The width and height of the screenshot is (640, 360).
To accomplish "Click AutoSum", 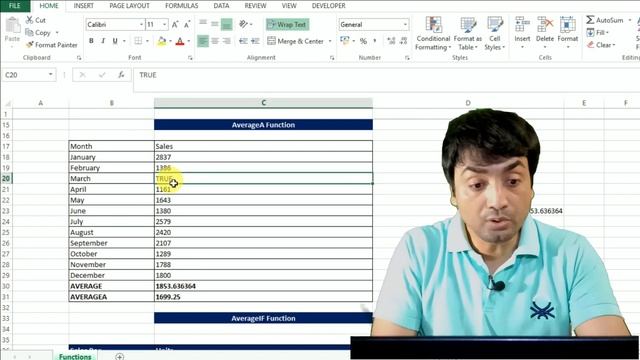I will click(x=605, y=20).
